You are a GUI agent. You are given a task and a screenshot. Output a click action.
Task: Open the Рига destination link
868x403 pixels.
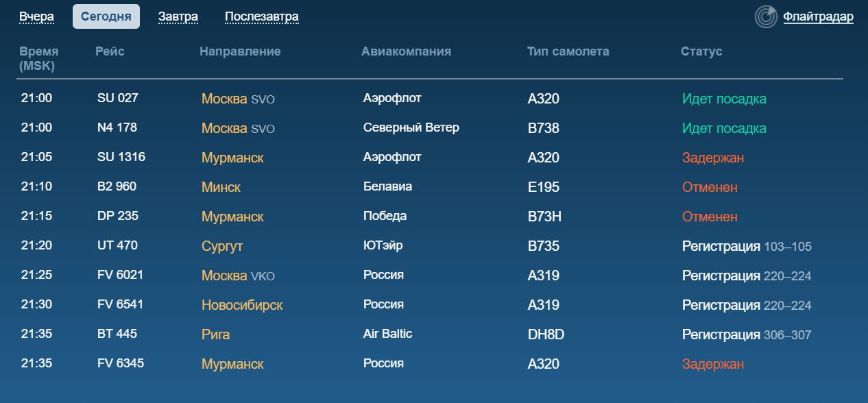tap(215, 334)
